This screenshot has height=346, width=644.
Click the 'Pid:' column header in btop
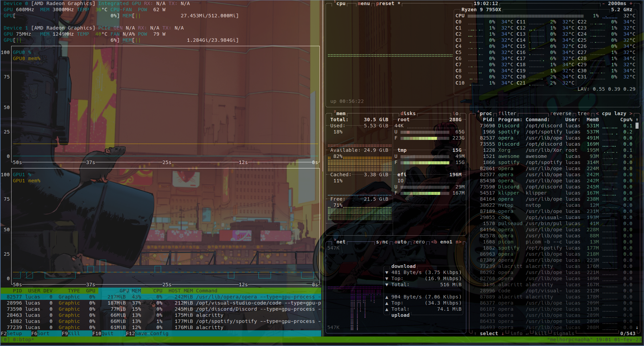(x=489, y=120)
